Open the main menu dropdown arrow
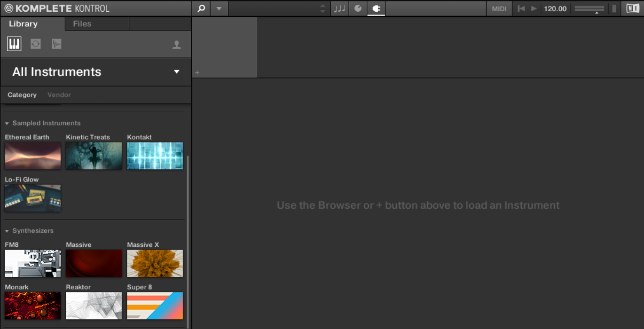 coord(219,8)
